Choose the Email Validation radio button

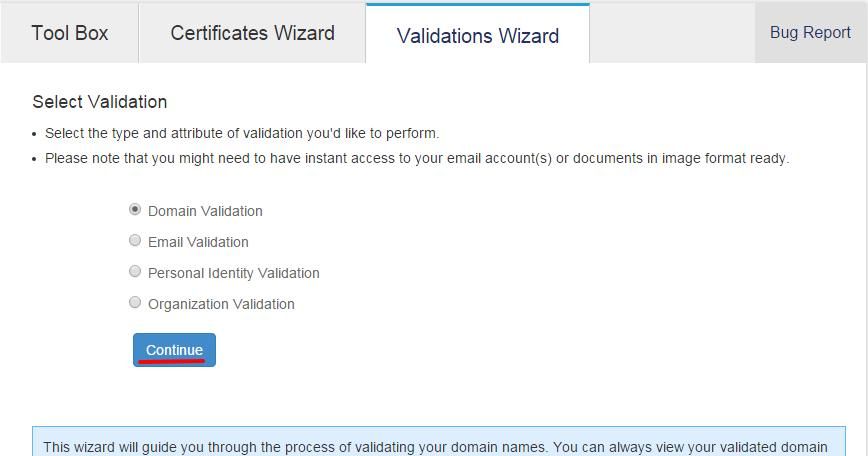135,241
